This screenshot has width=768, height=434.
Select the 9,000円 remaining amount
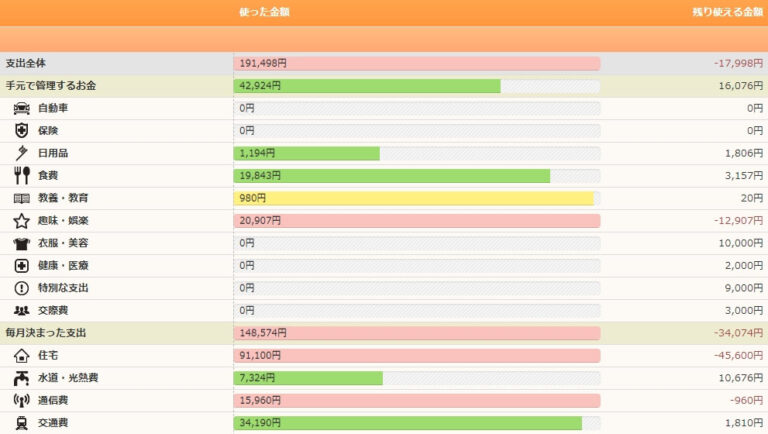pos(744,288)
